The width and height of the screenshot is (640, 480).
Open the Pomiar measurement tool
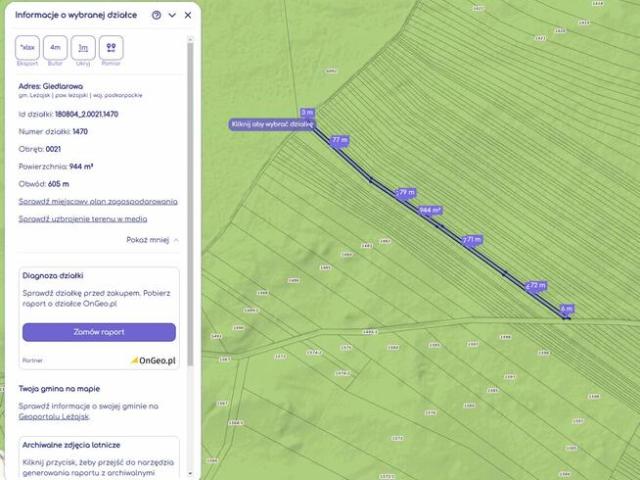(112, 48)
